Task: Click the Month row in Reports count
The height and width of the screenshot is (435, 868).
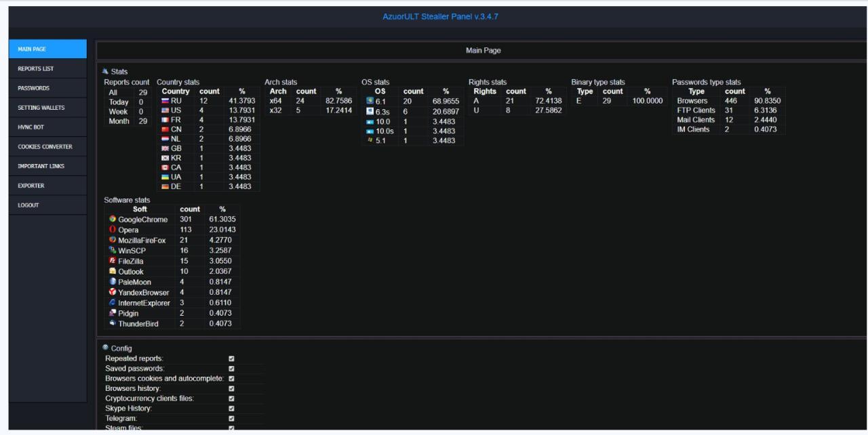Action: (x=128, y=121)
